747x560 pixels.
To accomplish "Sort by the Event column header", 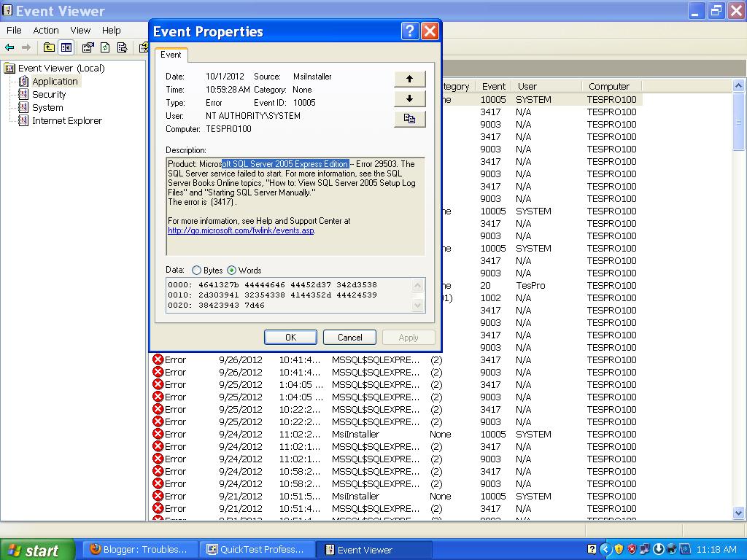I will 494,86.
